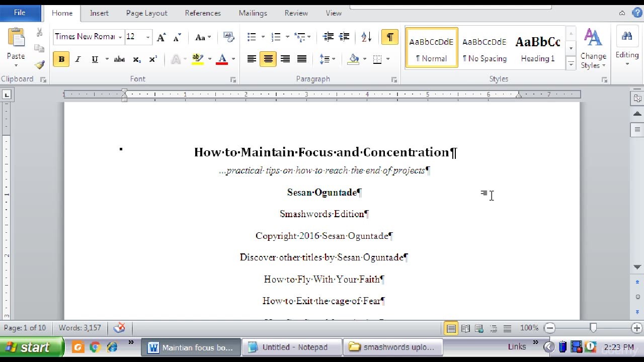The height and width of the screenshot is (362, 644).
Task: Apply No Spacing style
Action: (x=485, y=48)
